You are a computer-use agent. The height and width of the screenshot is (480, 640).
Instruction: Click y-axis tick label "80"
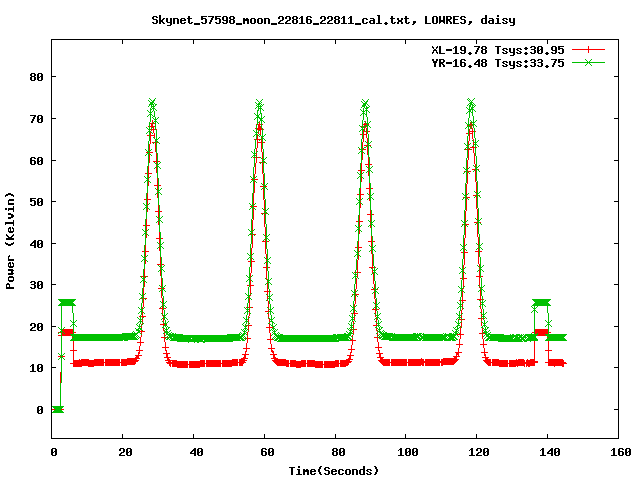tap(36, 77)
